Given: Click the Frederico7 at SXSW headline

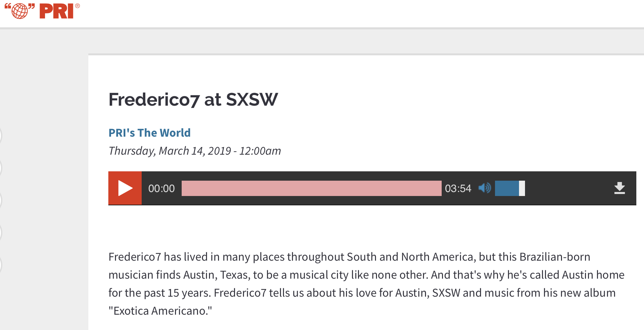Looking at the screenshot, I should [x=193, y=99].
